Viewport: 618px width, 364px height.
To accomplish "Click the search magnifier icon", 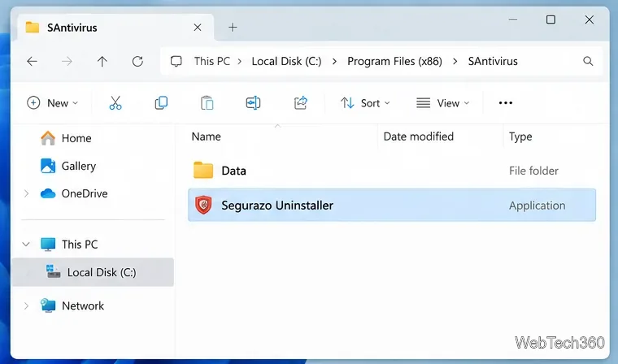I will (x=588, y=61).
